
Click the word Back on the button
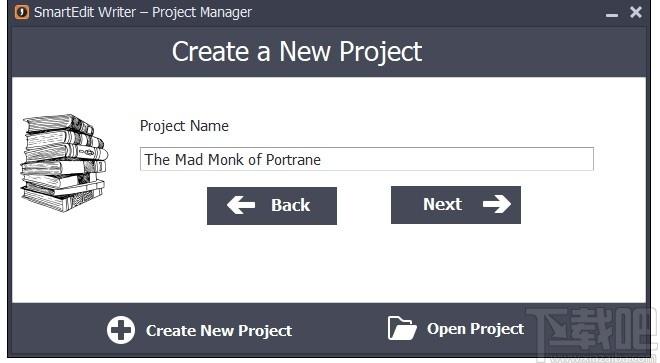pyautogui.click(x=290, y=206)
